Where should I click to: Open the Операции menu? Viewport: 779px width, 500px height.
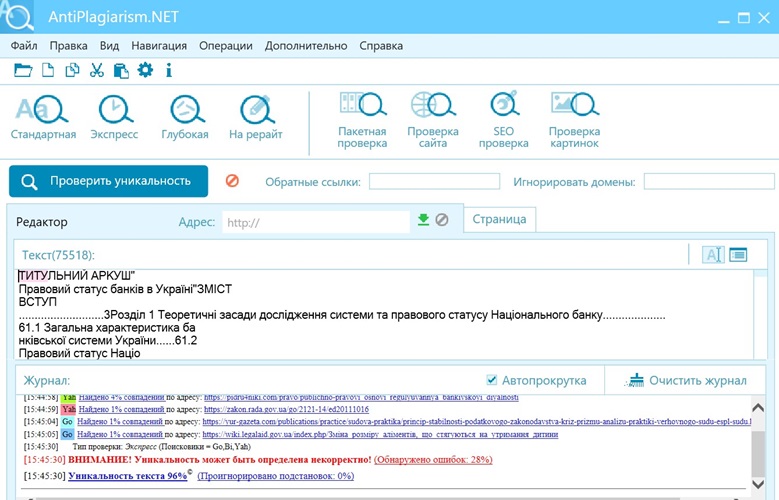click(x=226, y=46)
